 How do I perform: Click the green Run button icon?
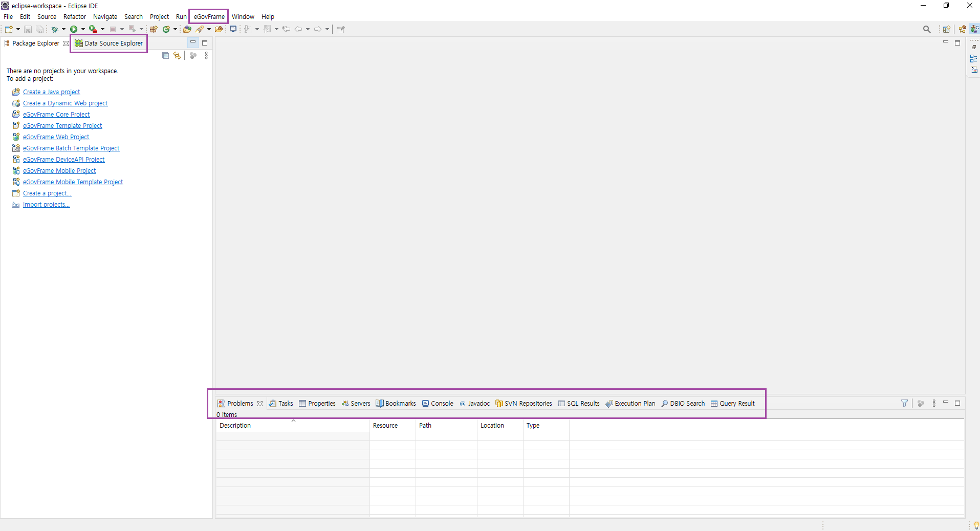pos(74,29)
